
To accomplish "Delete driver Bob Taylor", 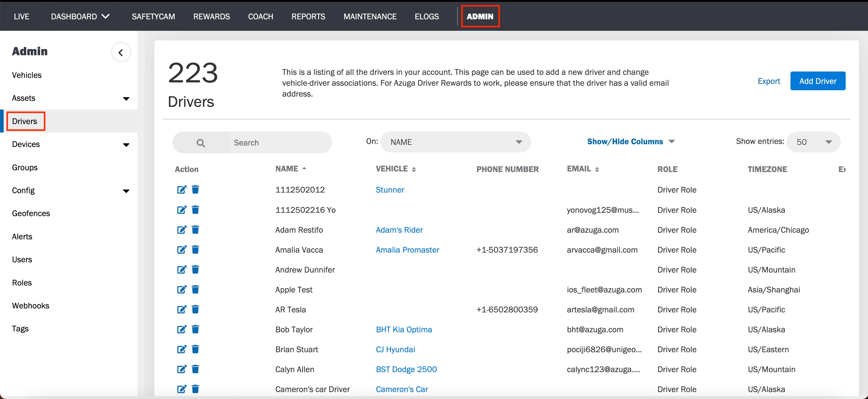I will (x=195, y=329).
